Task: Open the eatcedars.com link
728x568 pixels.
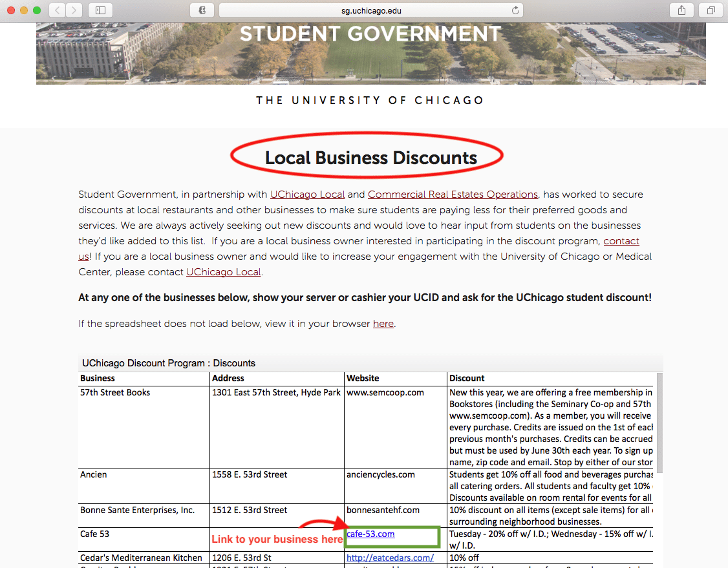Action: 390,558
